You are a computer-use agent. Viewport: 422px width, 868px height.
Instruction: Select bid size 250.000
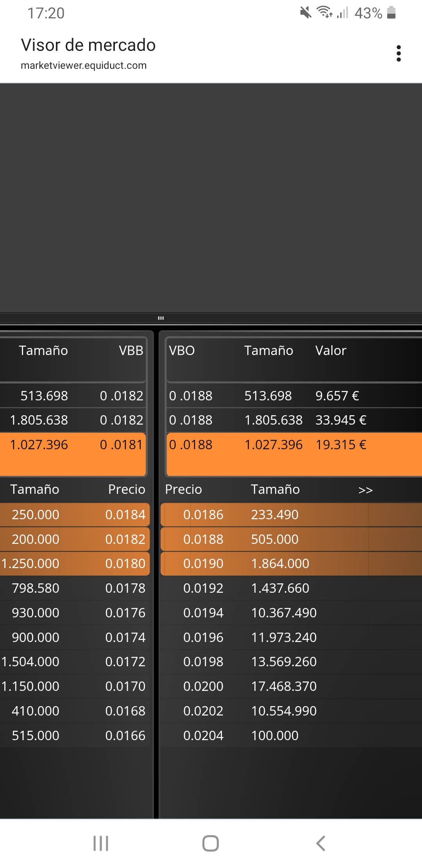[x=36, y=515]
